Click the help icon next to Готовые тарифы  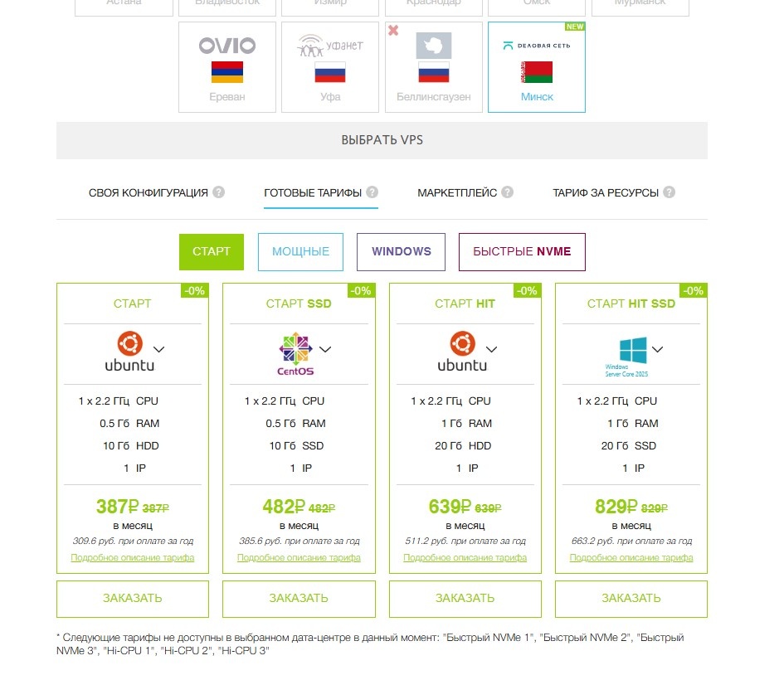click(373, 192)
